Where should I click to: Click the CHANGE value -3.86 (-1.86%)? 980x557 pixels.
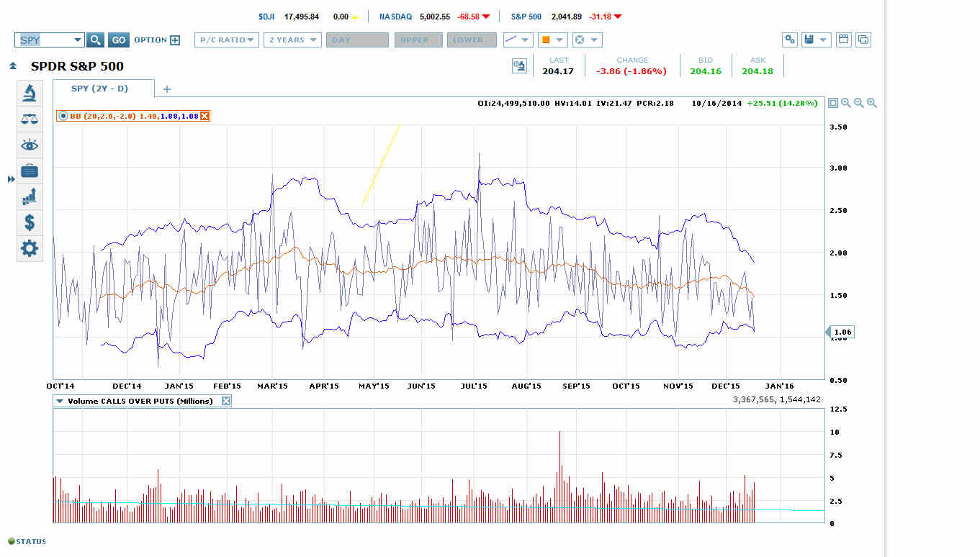pos(631,71)
